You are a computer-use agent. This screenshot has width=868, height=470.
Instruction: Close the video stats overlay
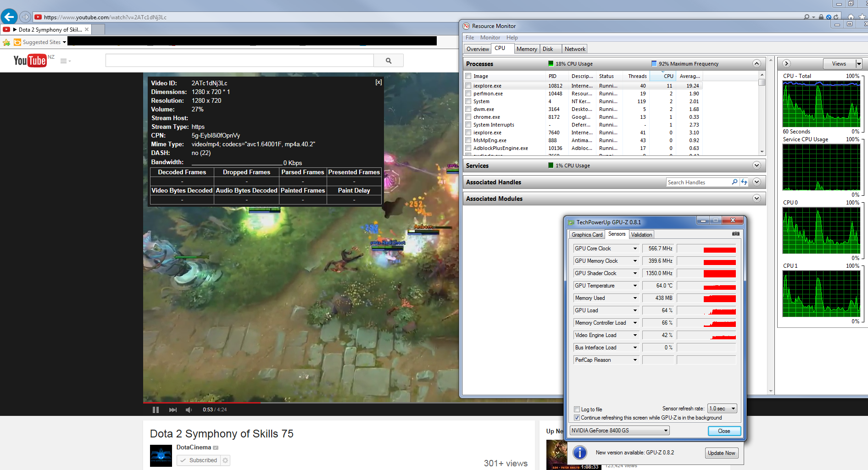click(x=378, y=83)
